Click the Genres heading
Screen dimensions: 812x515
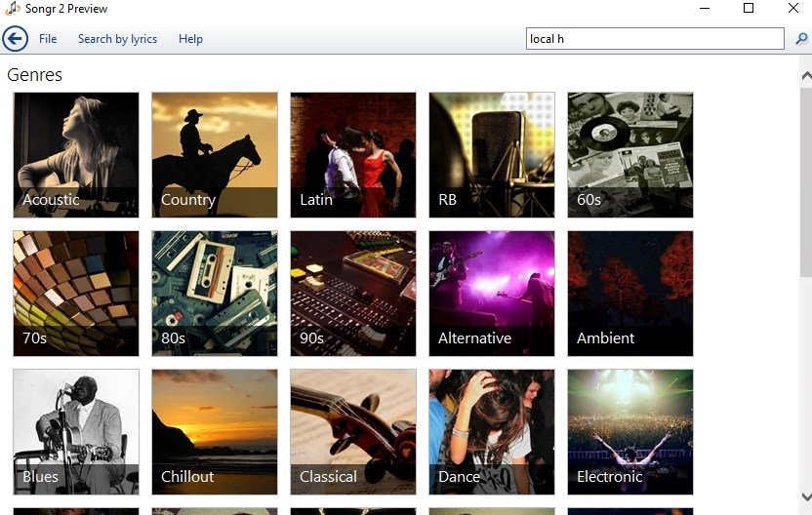35,75
